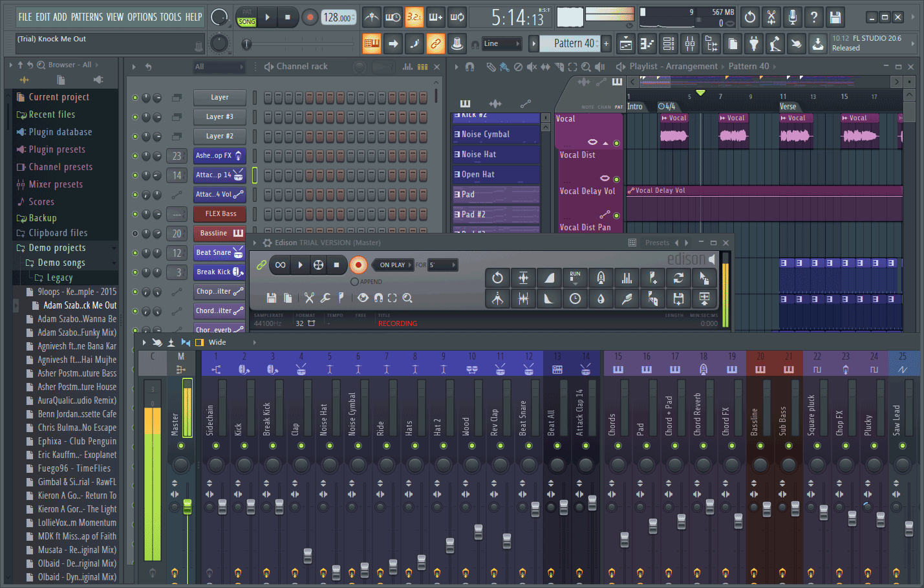Click Edison loop infinity button
The image size is (924, 588).
(280, 265)
